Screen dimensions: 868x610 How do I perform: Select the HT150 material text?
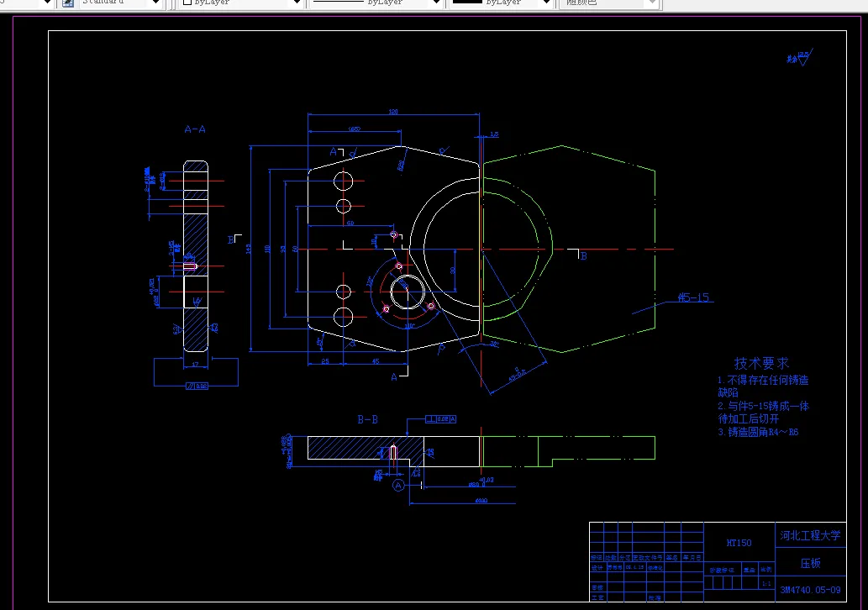(739, 543)
